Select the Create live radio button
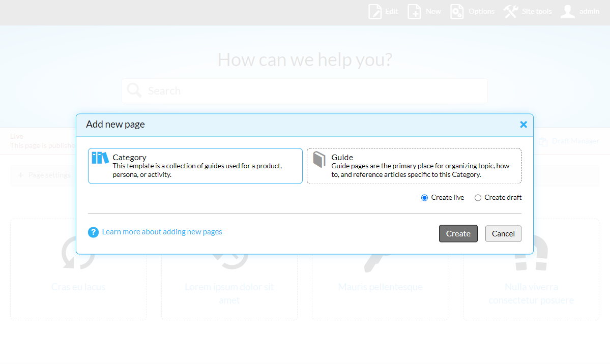This screenshot has width=610, height=364. coord(424,198)
